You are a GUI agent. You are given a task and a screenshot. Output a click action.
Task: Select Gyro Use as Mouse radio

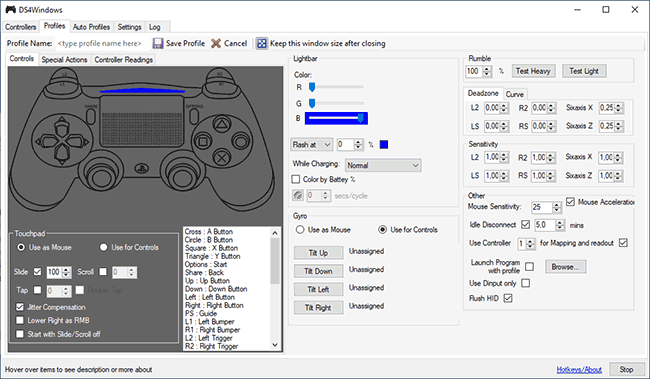[x=300, y=229]
